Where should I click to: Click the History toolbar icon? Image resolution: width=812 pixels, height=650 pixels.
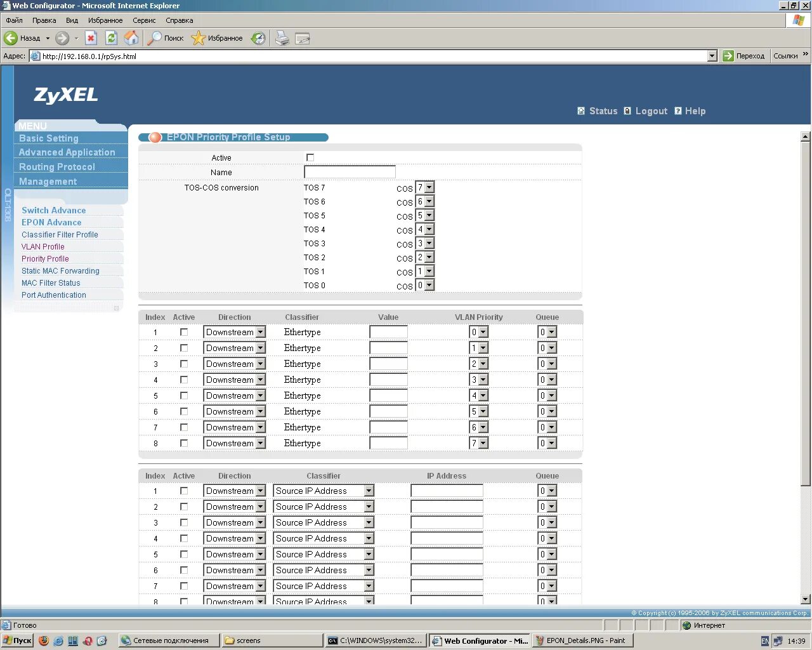click(258, 38)
